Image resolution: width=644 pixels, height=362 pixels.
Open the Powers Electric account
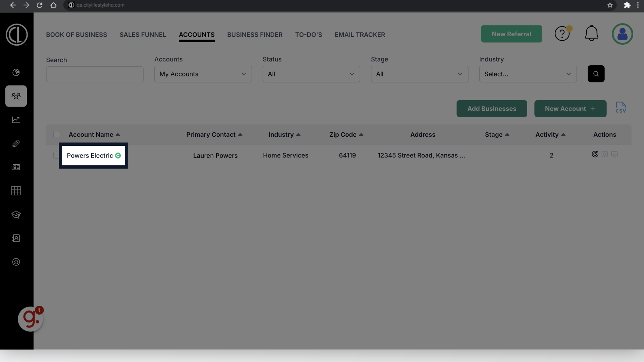point(90,156)
